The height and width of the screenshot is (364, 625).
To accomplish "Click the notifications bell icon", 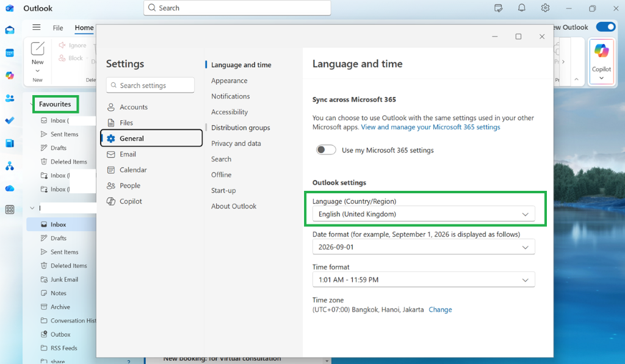I will pos(521,8).
